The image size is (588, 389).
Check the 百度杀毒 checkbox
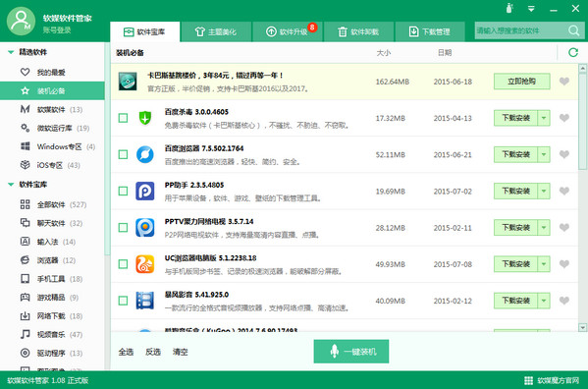[x=123, y=118]
